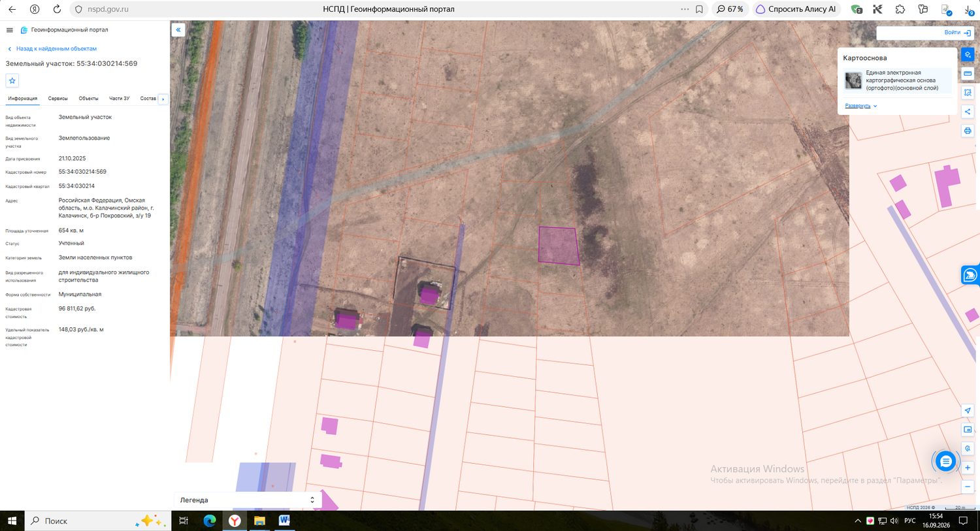The height and width of the screenshot is (531, 980).
Task: Switch to the Сервисы tab
Action: tap(58, 99)
